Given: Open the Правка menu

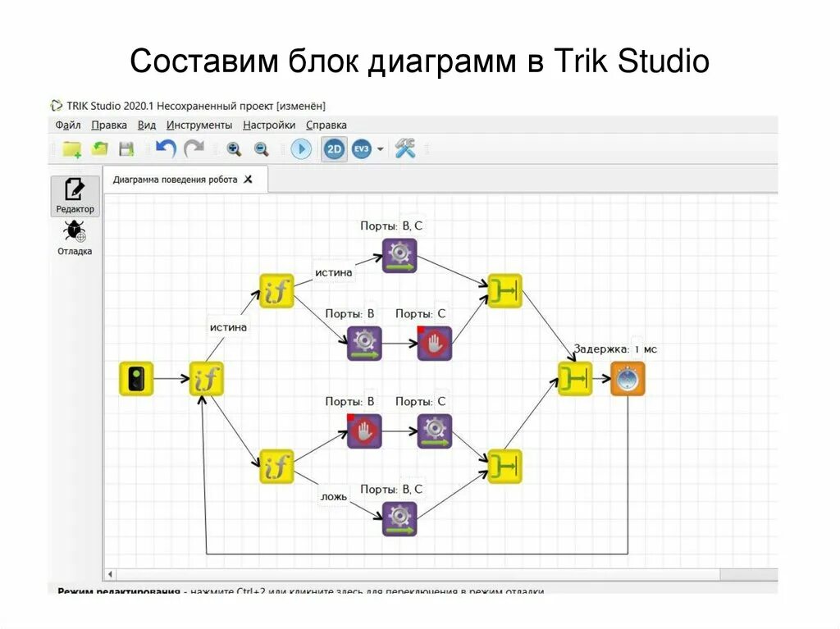Looking at the screenshot, I should coord(109,125).
